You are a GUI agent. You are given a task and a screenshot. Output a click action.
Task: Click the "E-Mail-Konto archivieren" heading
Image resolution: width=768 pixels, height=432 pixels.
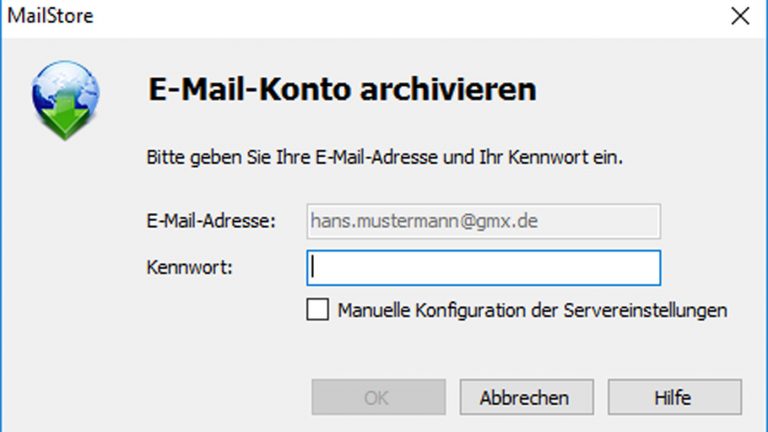pos(342,88)
